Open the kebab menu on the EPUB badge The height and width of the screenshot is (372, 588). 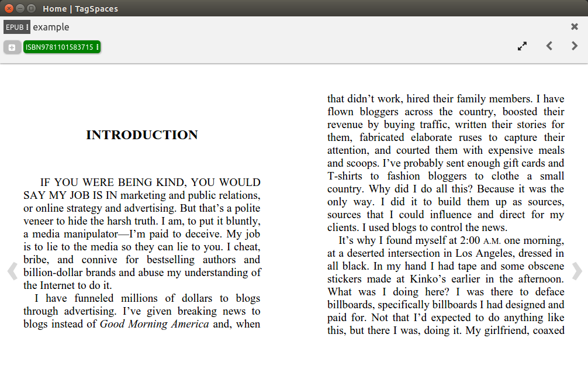coord(26,27)
